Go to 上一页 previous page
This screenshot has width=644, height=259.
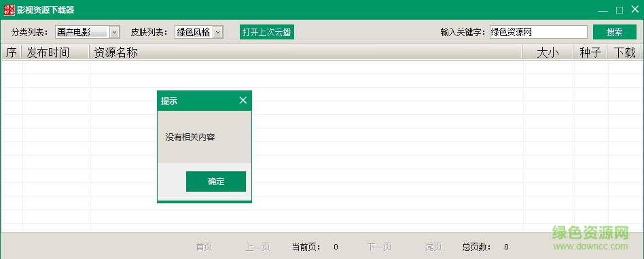[x=258, y=247]
